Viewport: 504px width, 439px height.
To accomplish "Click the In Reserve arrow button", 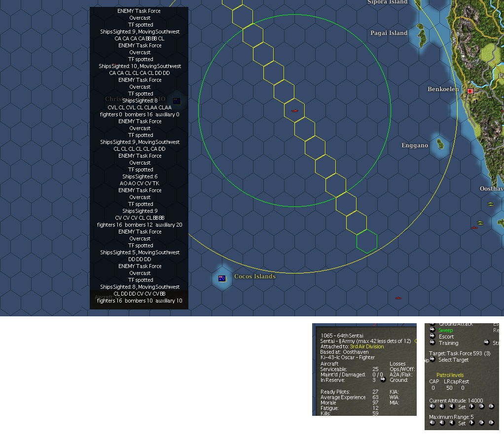I will 383,379.
